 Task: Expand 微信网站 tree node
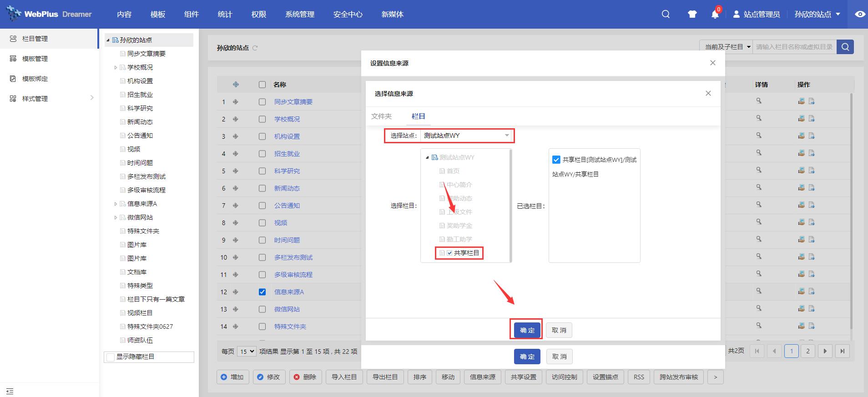click(x=116, y=217)
